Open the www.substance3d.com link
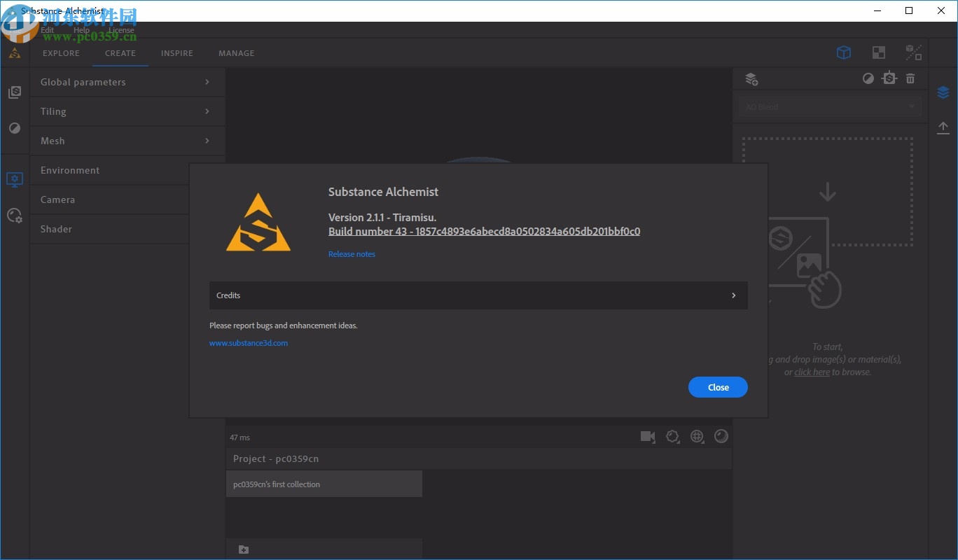 pos(249,343)
